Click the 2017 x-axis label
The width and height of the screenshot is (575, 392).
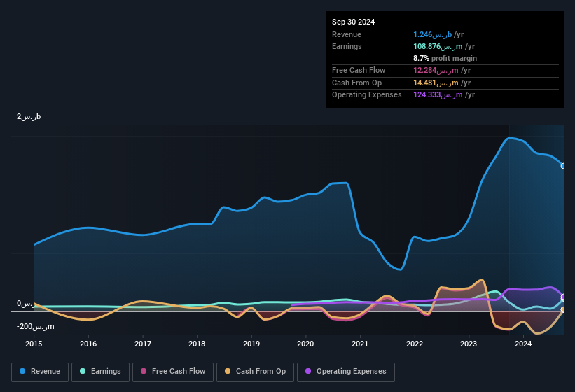(143, 344)
